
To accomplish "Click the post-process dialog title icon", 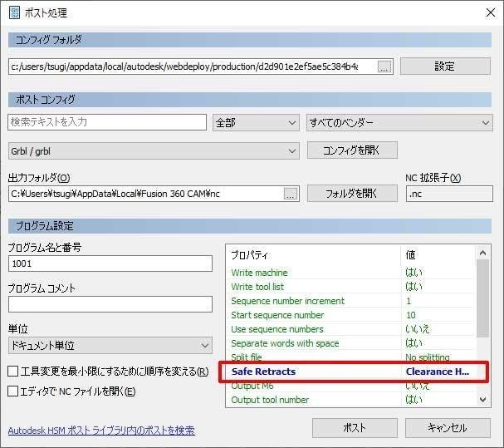I will 14,12.
